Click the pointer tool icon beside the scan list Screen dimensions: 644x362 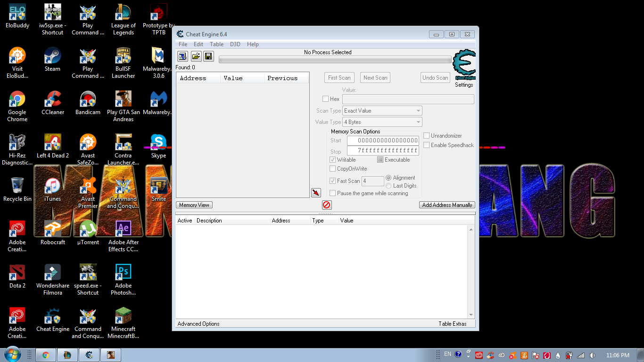[x=316, y=192]
